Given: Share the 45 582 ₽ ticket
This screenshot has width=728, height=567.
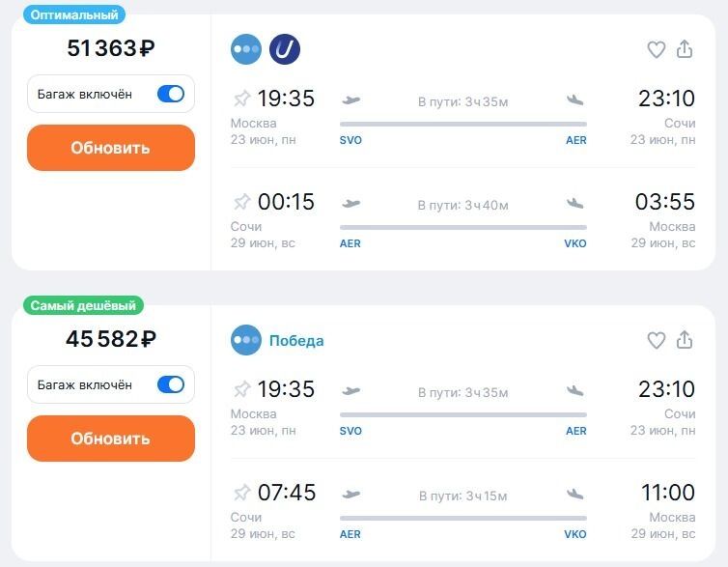Looking at the screenshot, I should pyautogui.click(x=685, y=340).
